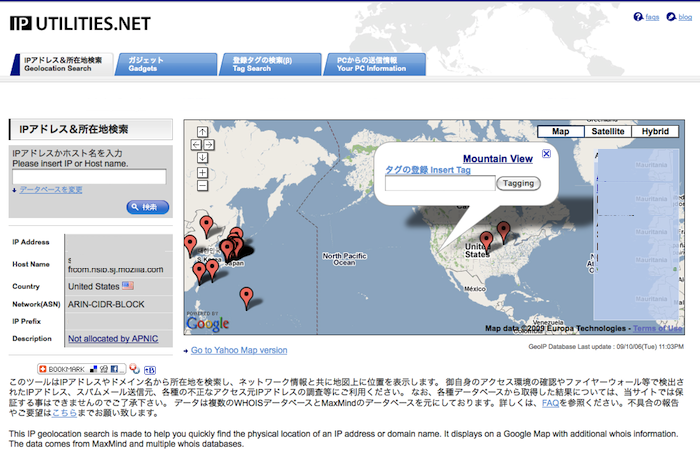Pan the map right with arrow button
Screen dimensions: 700x459
pyautogui.click(x=209, y=145)
